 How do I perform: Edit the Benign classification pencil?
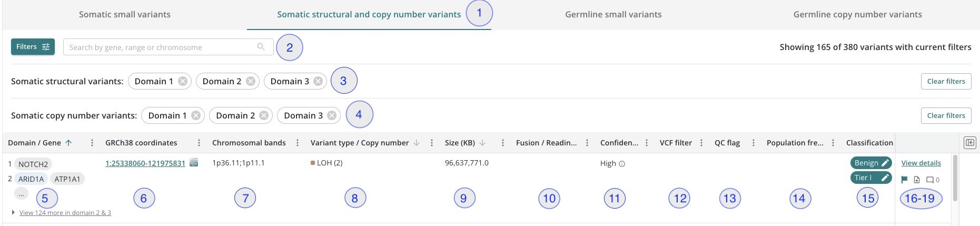pyautogui.click(x=886, y=163)
